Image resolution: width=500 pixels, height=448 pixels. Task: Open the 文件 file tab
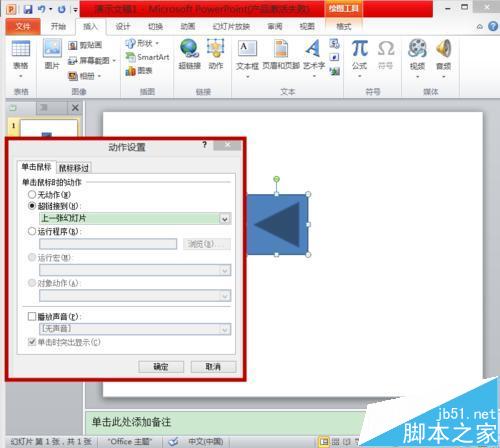pos(23,26)
